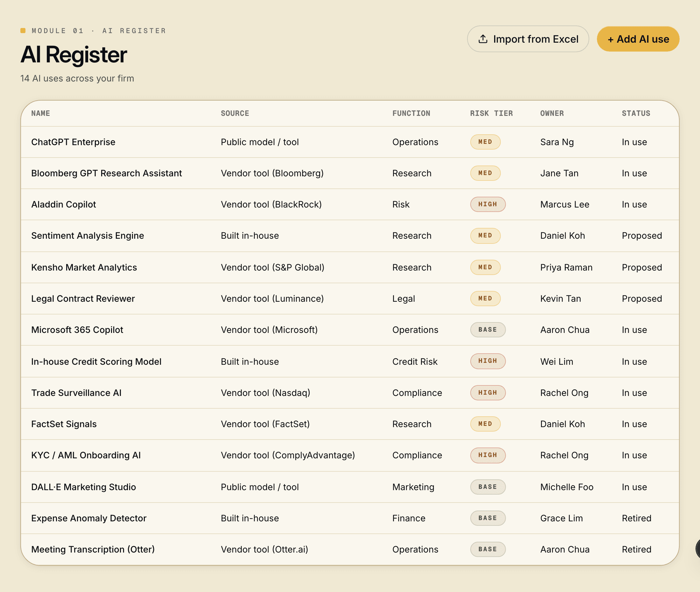Click In use status for Aladdin Copilot
This screenshot has width=700, height=592.
[x=634, y=204]
